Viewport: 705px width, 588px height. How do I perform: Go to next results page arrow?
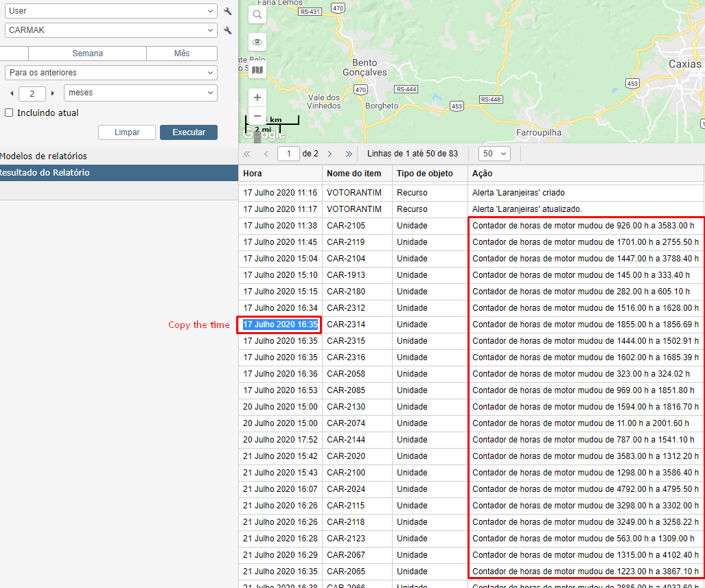[x=330, y=154]
